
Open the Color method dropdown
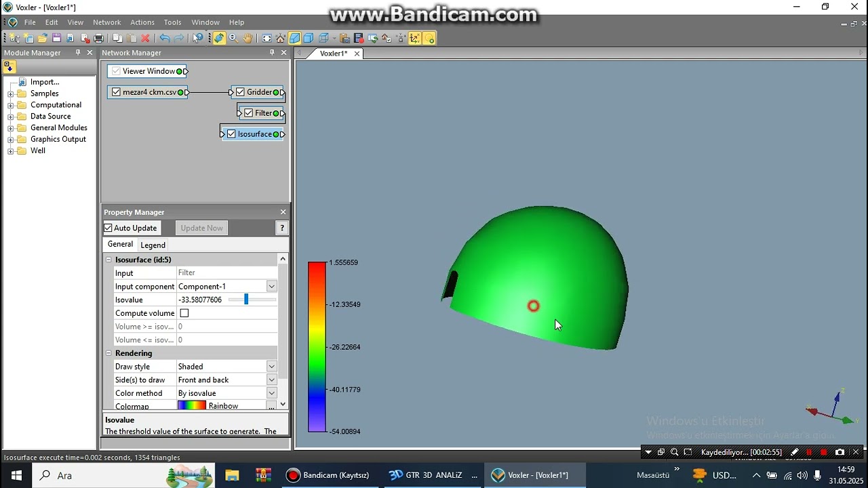271,393
